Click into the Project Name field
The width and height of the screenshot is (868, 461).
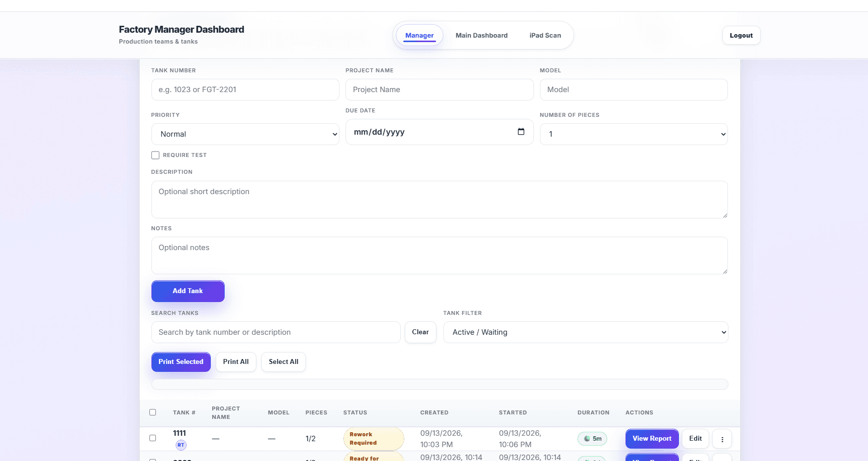[x=439, y=90]
